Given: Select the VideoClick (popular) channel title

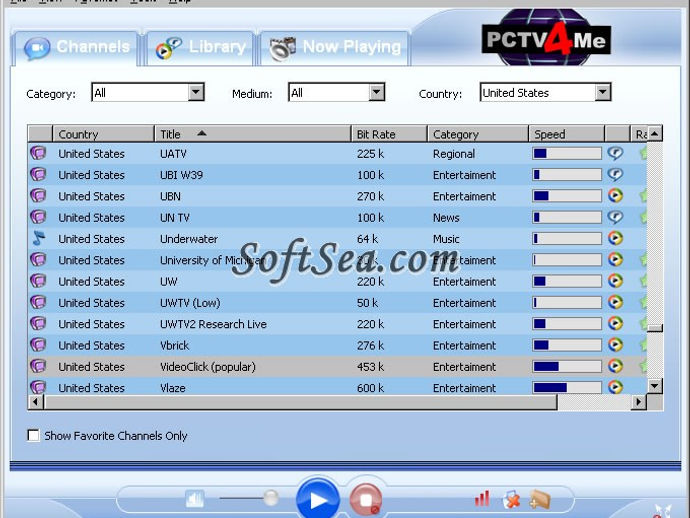Looking at the screenshot, I should [207, 367].
